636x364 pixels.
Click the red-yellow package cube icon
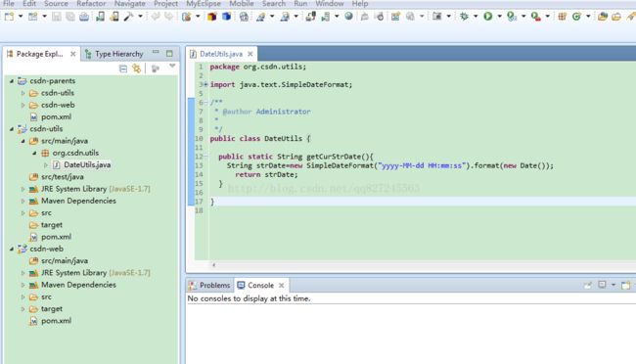tap(211, 17)
